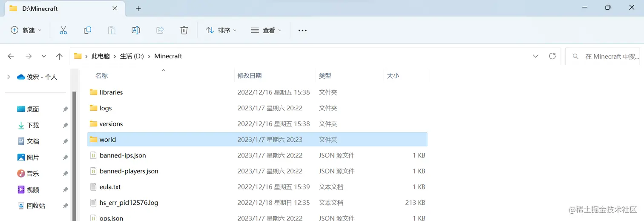This screenshot has width=644, height=221.
Task: Click 生活 (D:) in the breadcrumb
Action: coord(132,56)
